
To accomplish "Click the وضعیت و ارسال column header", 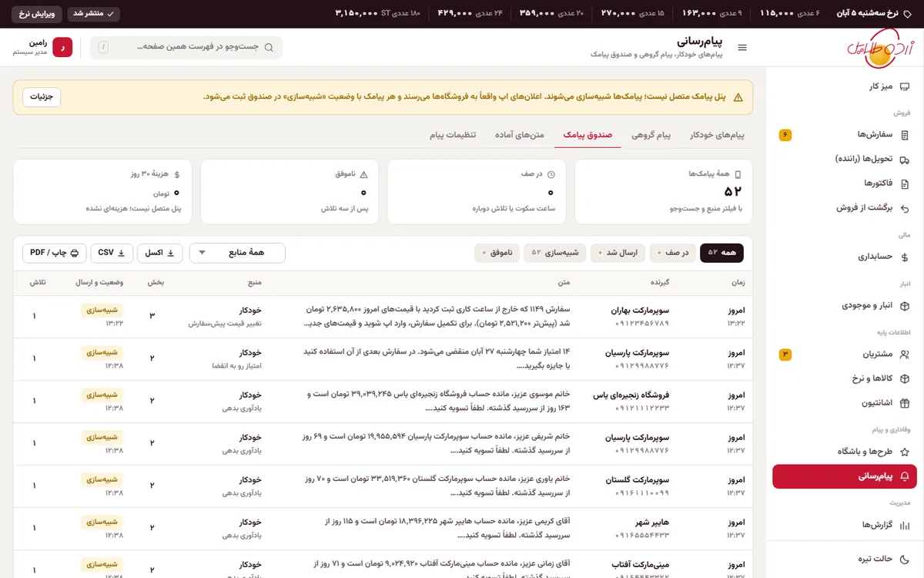I will tap(99, 283).
